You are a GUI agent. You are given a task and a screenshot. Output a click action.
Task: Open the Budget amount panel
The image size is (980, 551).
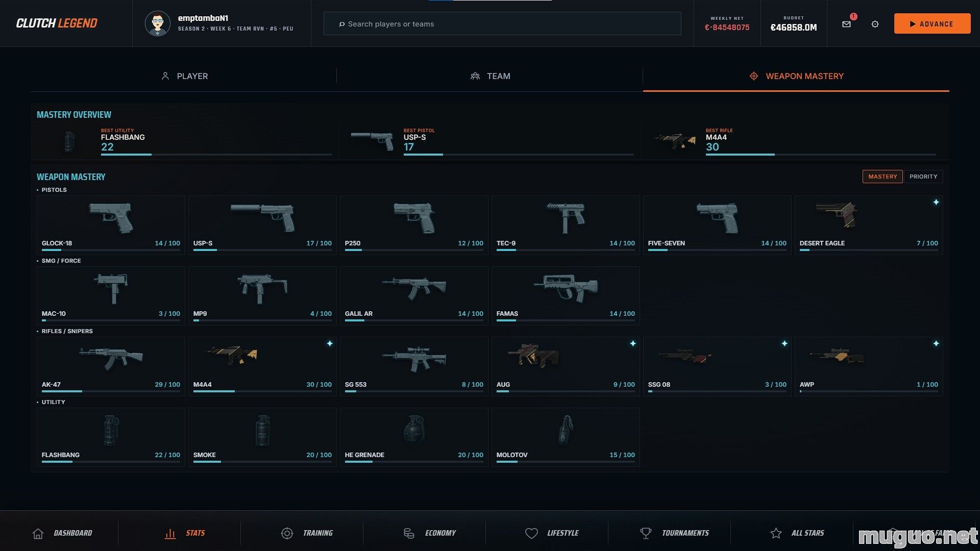click(x=794, y=23)
